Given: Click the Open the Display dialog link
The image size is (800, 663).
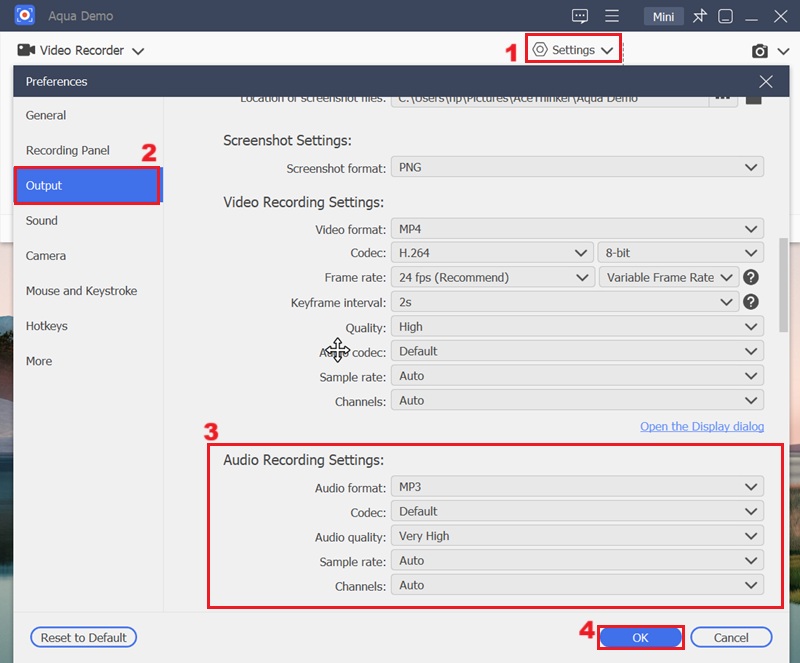Looking at the screenshot, I should point(702,427).
